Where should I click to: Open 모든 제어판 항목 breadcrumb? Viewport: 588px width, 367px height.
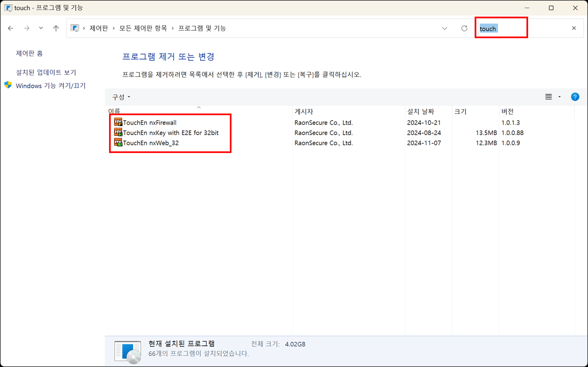143,28
